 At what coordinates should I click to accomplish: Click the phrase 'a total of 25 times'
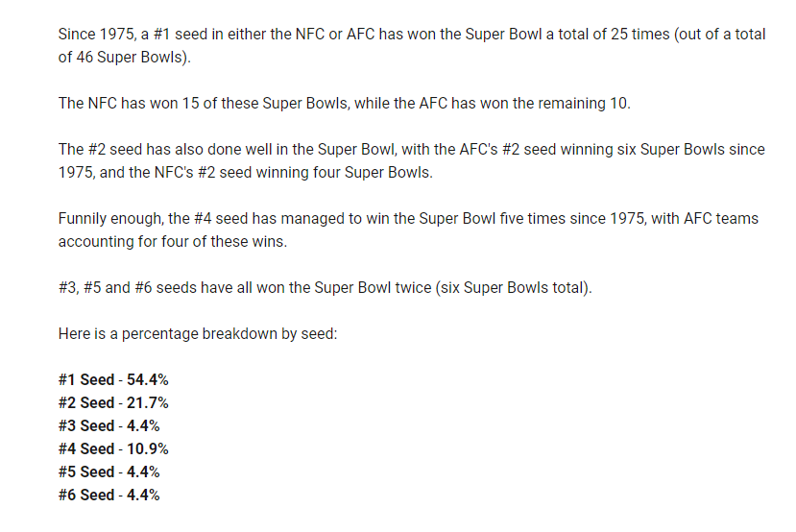(x=608, y=34)
